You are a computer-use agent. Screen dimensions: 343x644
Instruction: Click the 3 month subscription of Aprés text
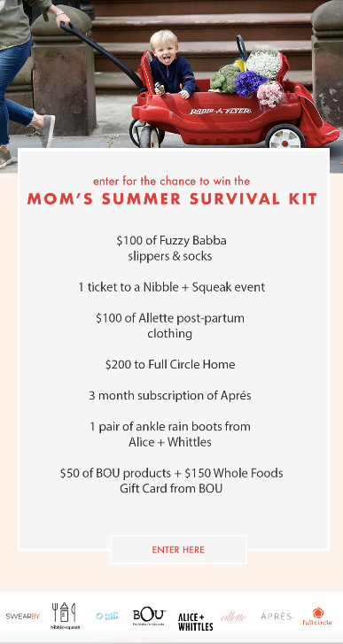point(170,395)
